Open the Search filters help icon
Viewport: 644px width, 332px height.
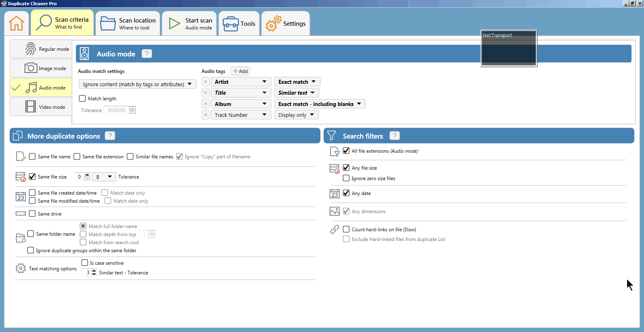pos(395,136)
